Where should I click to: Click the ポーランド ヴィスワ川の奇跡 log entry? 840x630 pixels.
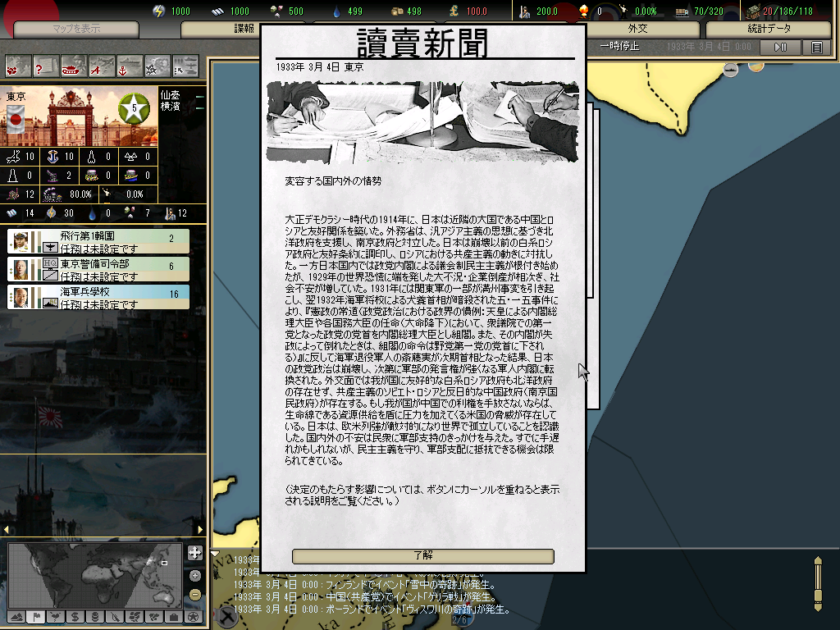pos(372,609)
